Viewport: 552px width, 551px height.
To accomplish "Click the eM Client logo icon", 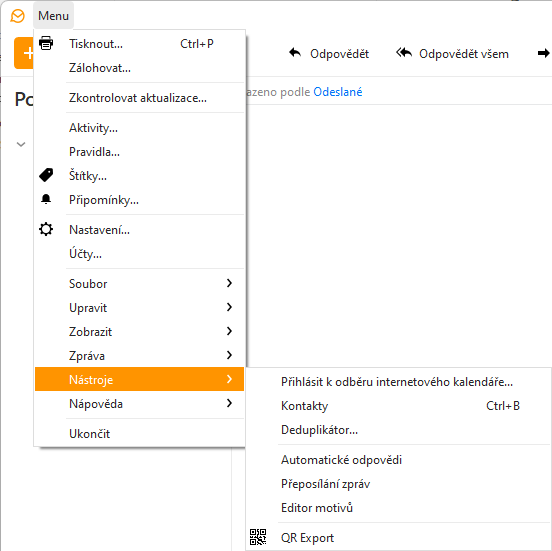I will pos(17,16).
